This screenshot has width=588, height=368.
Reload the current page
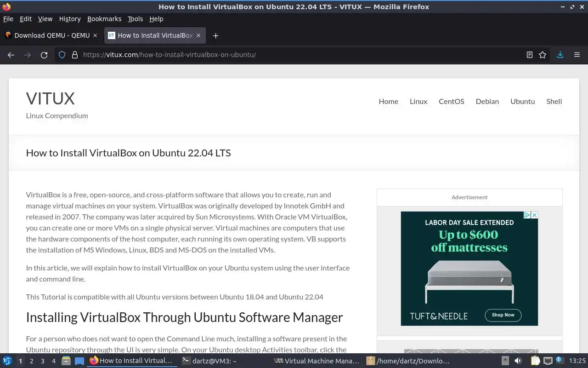[x=44, y=55]
